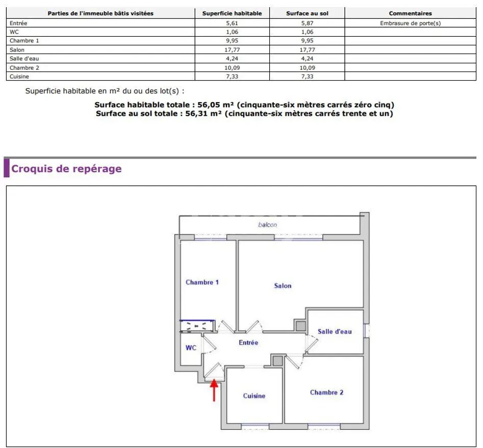Select the 'Surface habitable totale : 56,05 m²' line
The image size is (483, 448).
tap(244, 105)
